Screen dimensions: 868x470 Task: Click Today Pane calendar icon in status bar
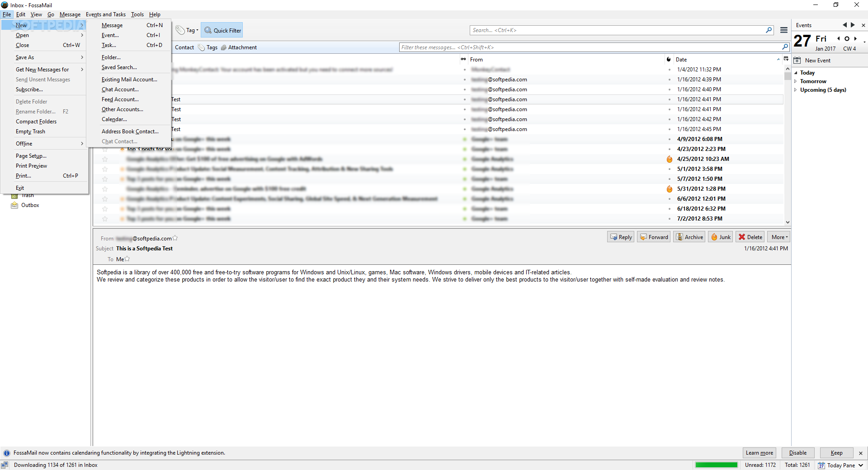(821, 465)
